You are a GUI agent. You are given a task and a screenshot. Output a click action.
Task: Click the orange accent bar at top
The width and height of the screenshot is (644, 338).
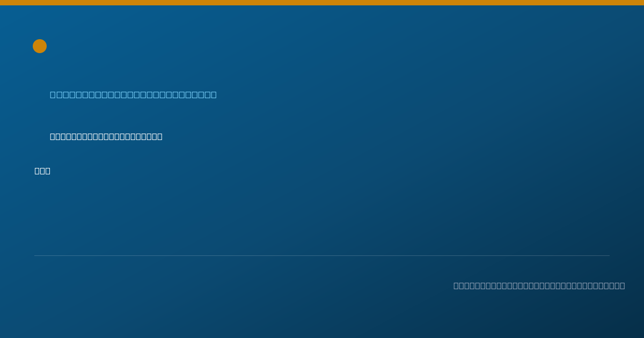(322, 3)
